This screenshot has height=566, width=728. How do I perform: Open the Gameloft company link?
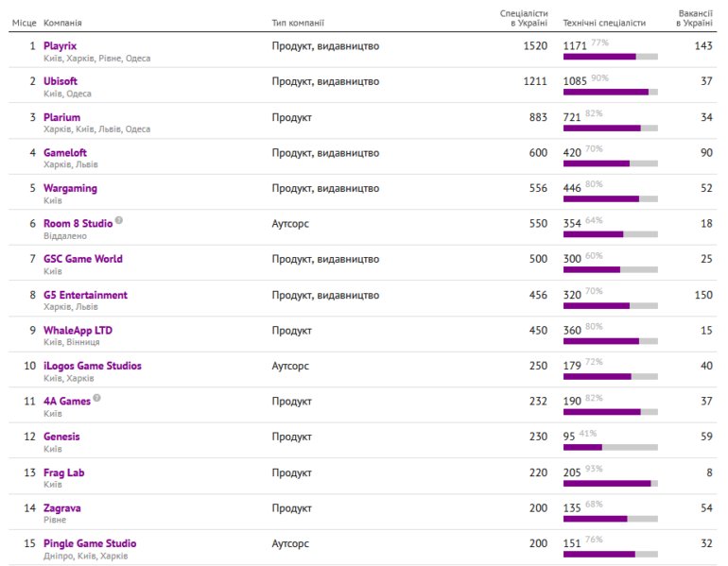(65, 153)
